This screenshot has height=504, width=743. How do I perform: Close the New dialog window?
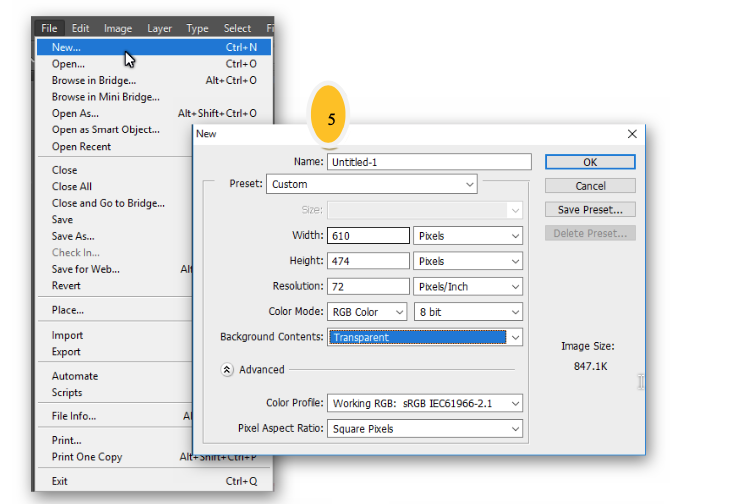(x=631, y=133)
